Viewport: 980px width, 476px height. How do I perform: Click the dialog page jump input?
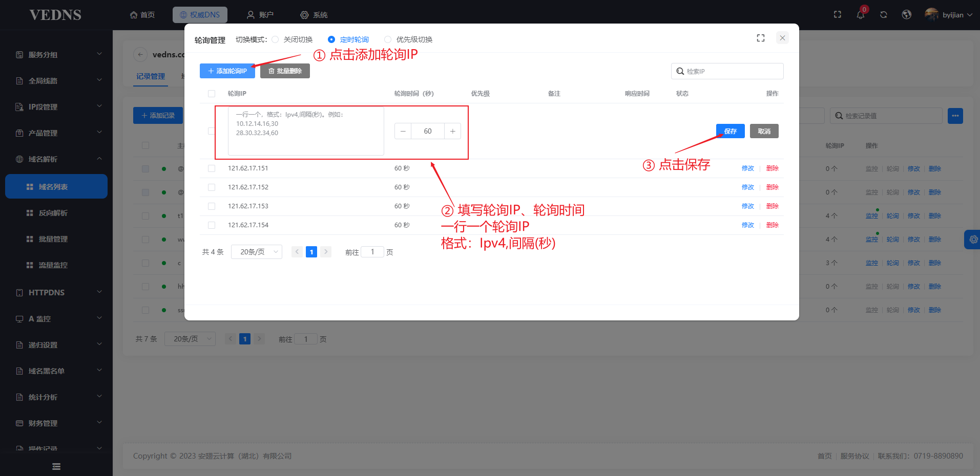pos(372,252)
